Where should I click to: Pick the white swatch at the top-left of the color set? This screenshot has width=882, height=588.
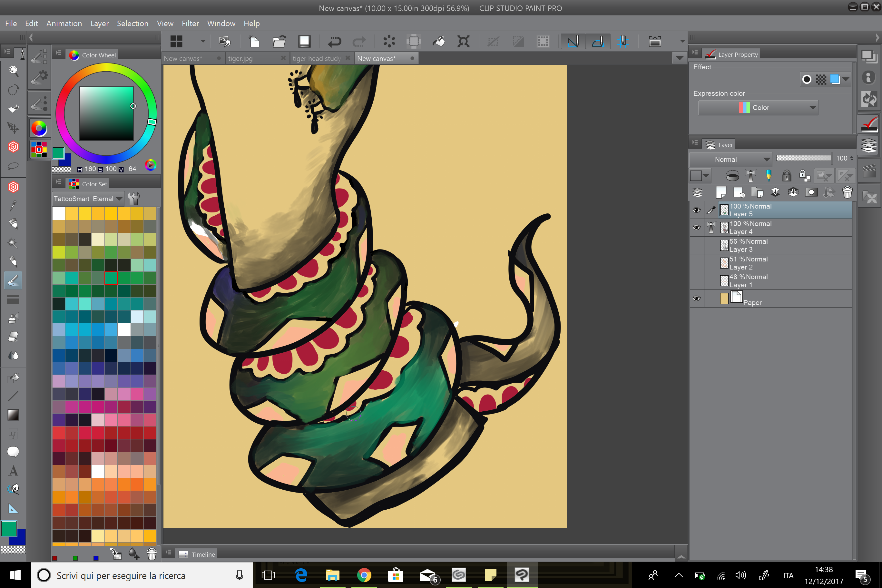pos(58,213)
